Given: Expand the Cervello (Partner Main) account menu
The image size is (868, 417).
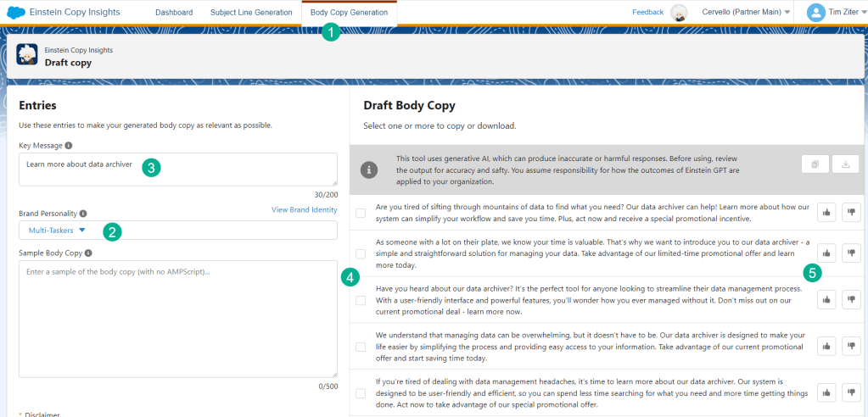Looking at the screenshot, I should point(746,12).
